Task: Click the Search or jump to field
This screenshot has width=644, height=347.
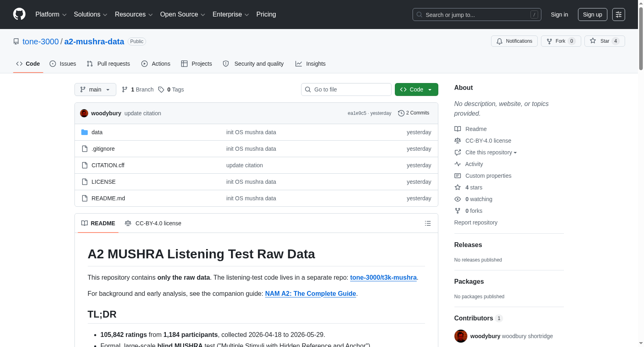Action: coord(477,15)
